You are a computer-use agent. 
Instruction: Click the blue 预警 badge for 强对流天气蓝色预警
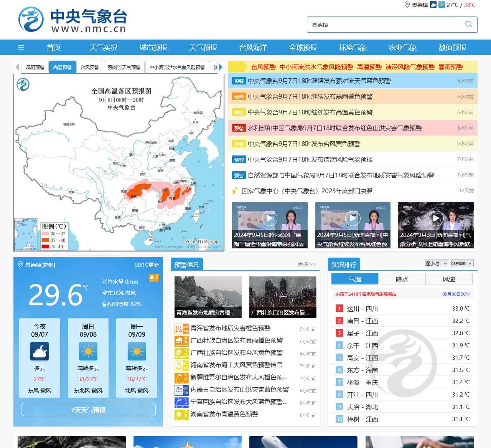click(x=239, y=81)
